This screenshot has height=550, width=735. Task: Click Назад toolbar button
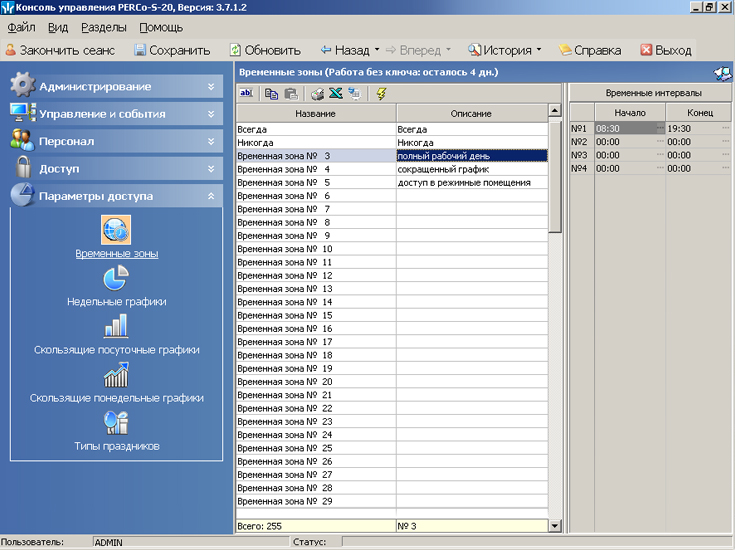pyautogui.click(x=345, y=50)
